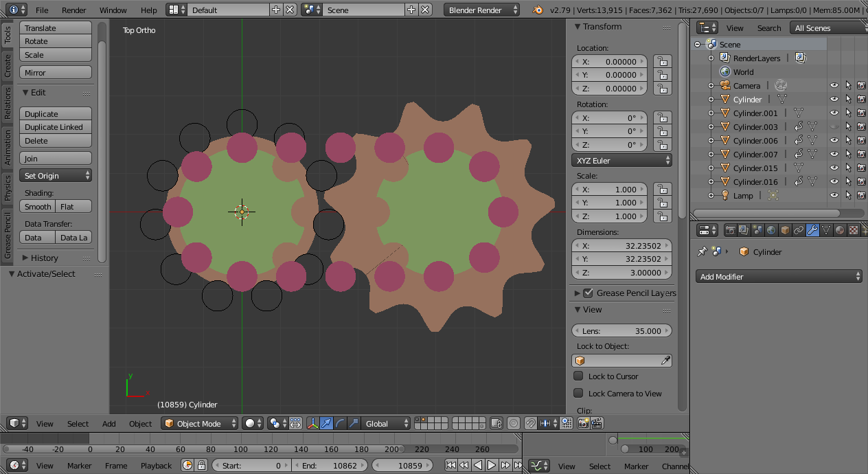Uncheck Grease Pencil Layers checkbox
The width and height of the screenshot is (868, 474).
click(588, 293)
